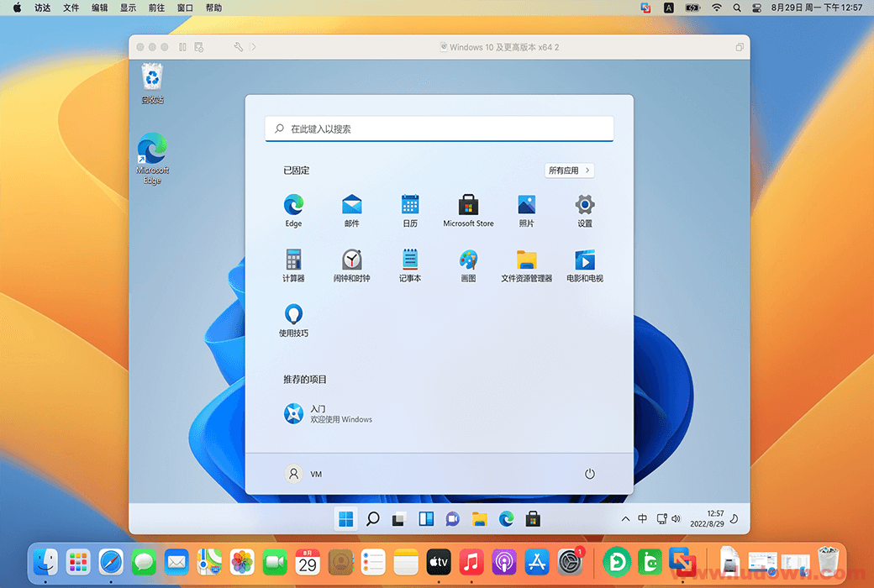This screenshot has height=588, width=874.
Task: Open Apple TV from the Dock
Action: click(439, 562)
